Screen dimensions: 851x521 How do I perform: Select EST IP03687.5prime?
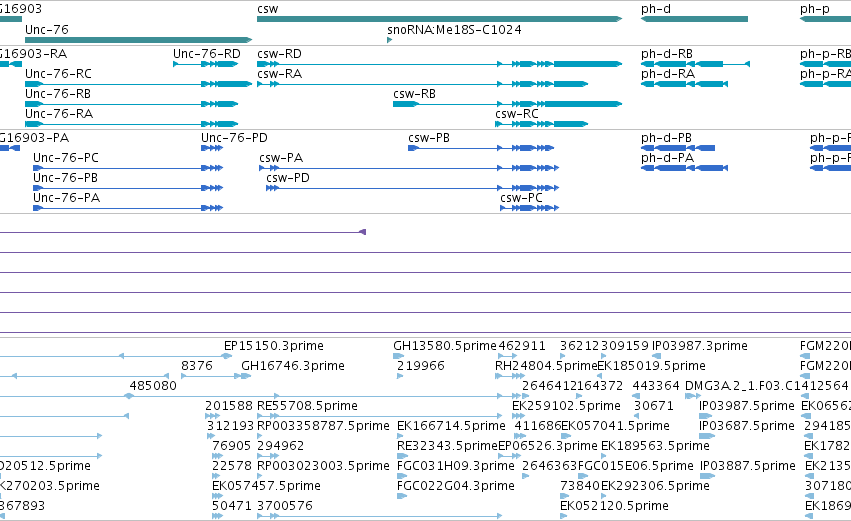(x=746, y=426)
